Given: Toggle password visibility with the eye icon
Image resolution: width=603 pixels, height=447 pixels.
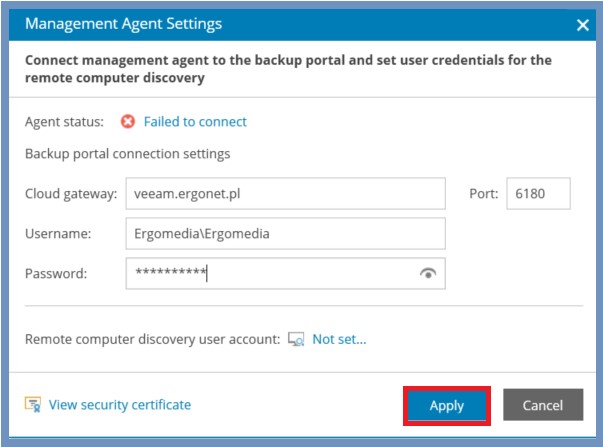Looking at the screenshot, I should (x=428, y=273).
